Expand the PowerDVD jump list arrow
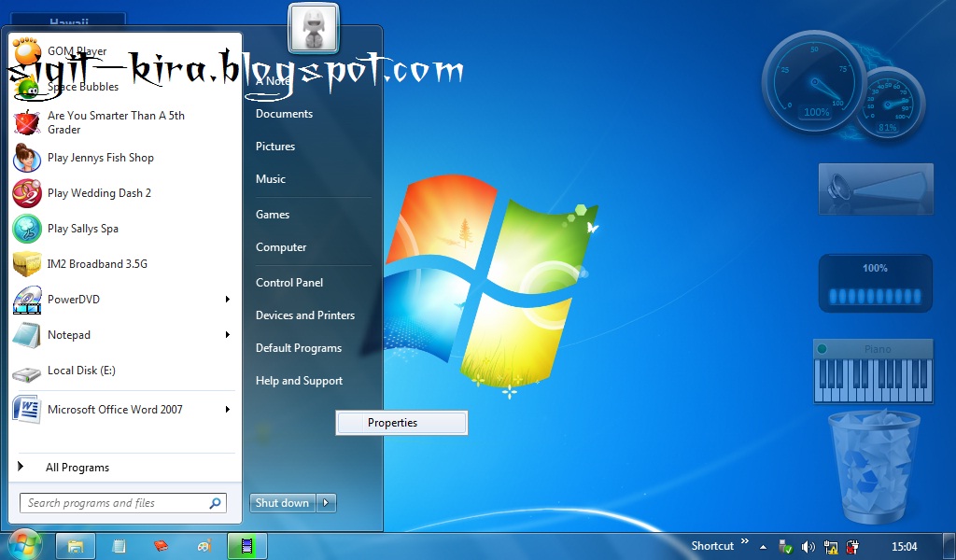Viewport: 956px width, 560px height. [228, 300]
